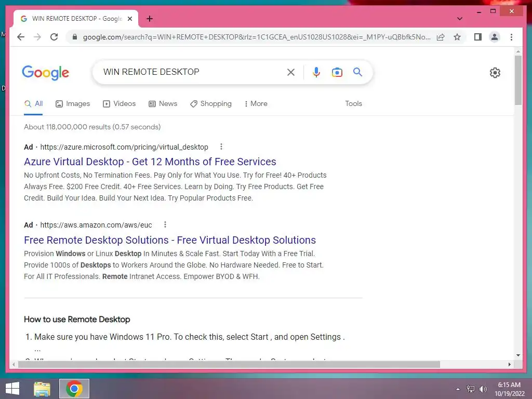Switch to Shopping results
The width and height of the screenshot is (532, 399).
click(x=211, y=104)
